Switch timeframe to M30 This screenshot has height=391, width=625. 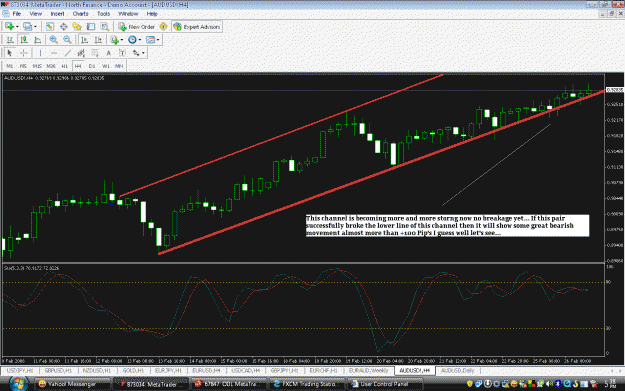51,66
